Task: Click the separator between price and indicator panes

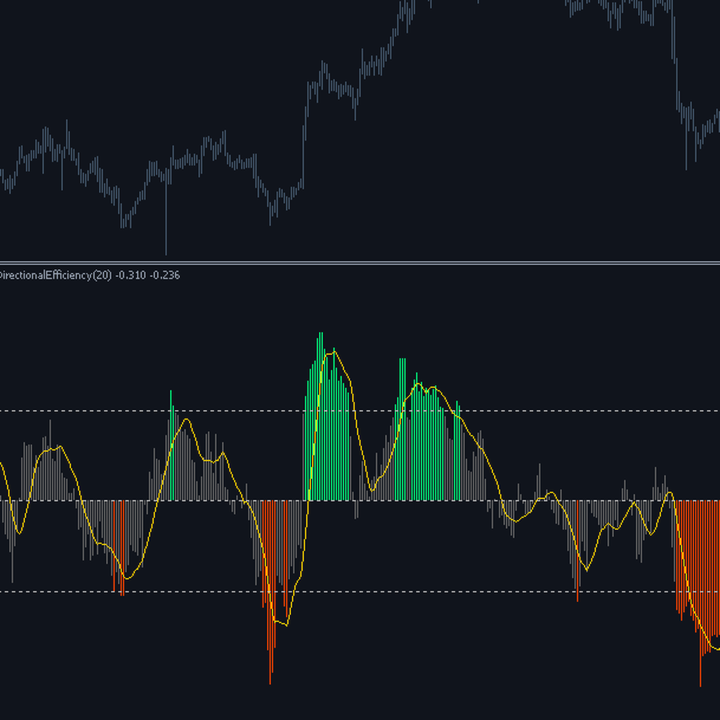Action: pyautogui.click(x=360, y=263)
